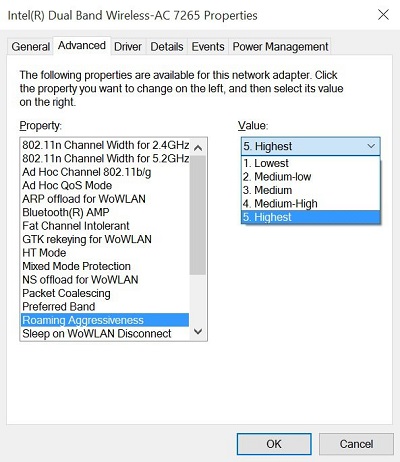Collapse the Value dropdown showing 5. Highest
This screenshot has height=462, width=400.
[310, 146]
